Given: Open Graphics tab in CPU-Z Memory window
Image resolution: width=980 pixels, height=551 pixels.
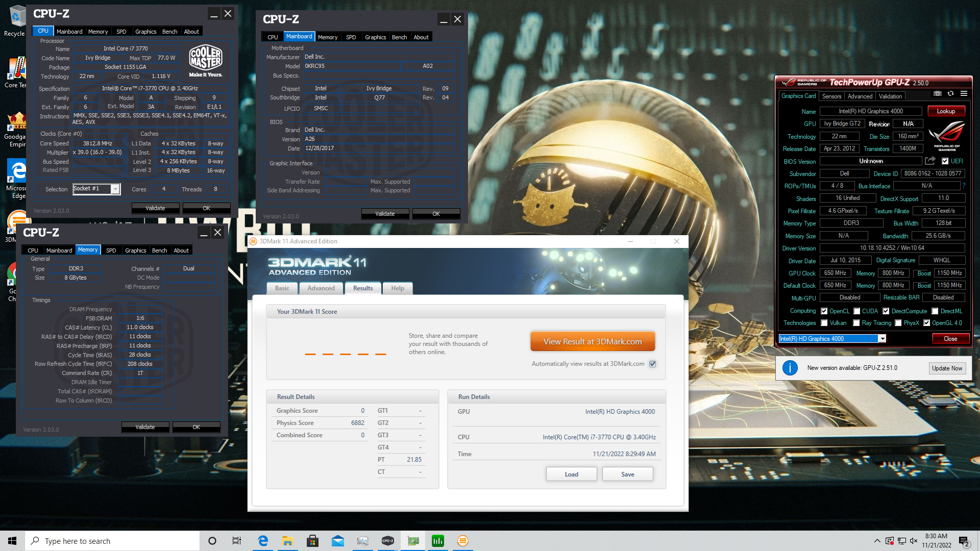Looking at the screenshot, I should [x=136, y=251].
